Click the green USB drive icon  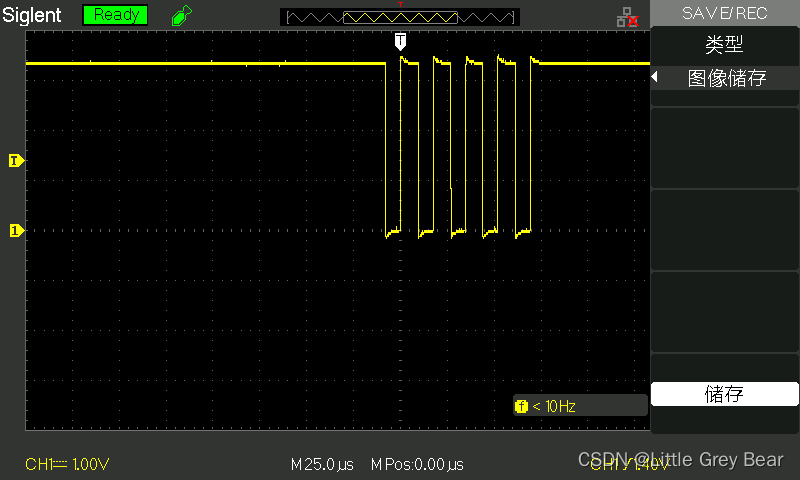[182, 15]
